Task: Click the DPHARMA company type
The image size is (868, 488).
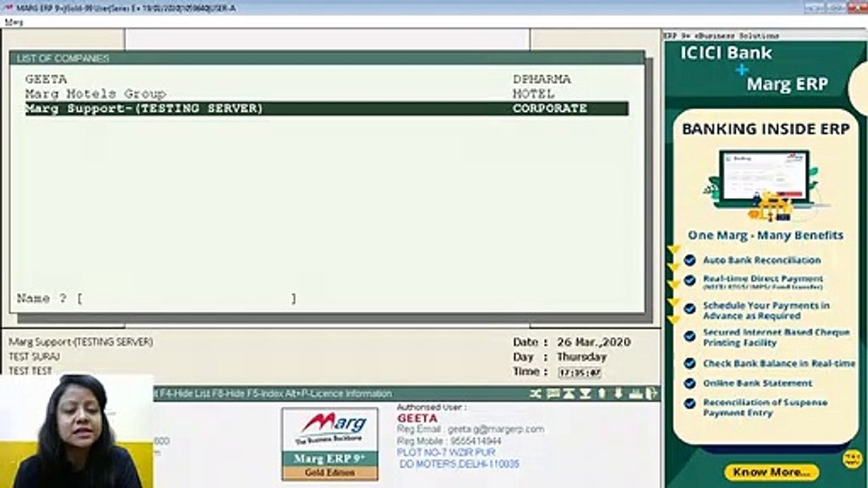Action: point(542,79)
